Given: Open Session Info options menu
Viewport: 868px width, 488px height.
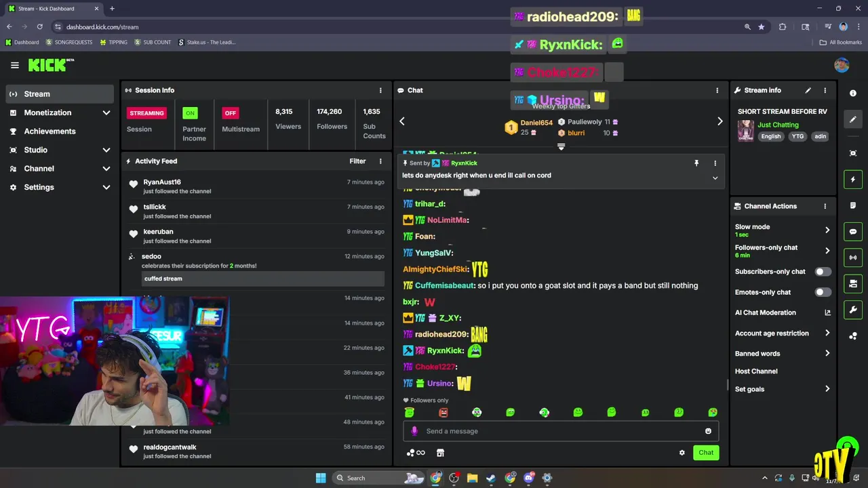Looking at the screenshot, I should 380,90.
